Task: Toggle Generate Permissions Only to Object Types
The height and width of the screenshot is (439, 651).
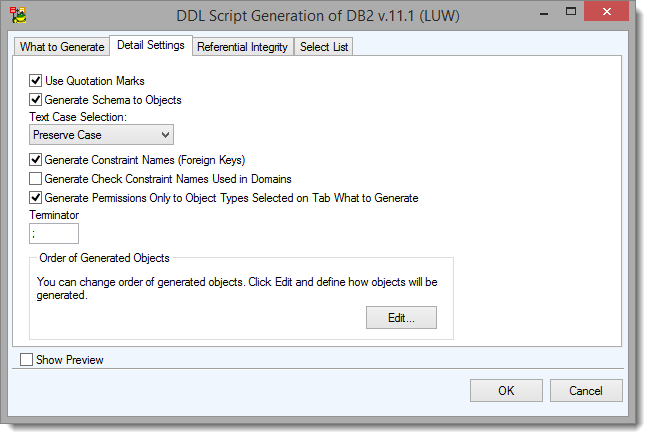Action: [x=36, y=197]
